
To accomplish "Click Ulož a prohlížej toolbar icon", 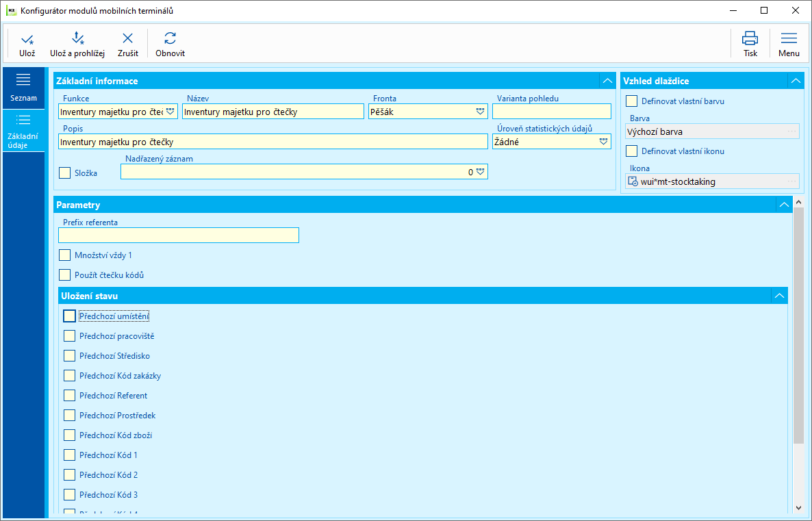I will (77, 38).
